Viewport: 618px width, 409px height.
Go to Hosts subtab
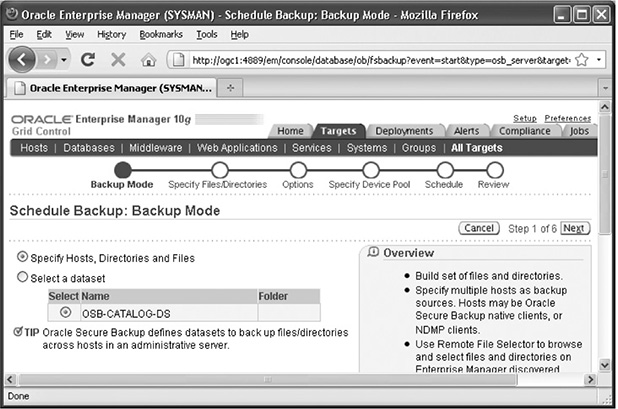pos(34,148)
